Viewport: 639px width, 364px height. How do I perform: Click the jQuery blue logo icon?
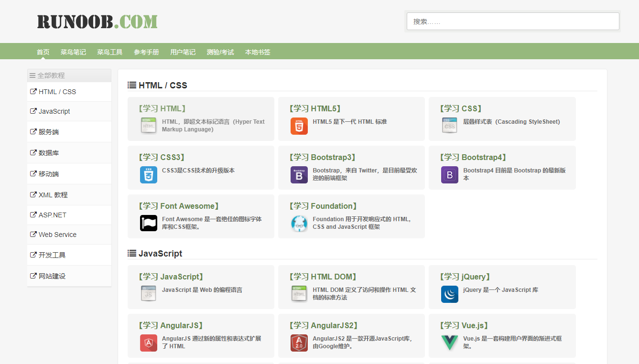point(449,294)
